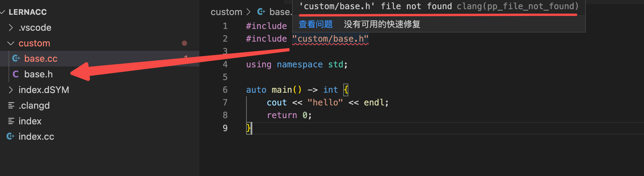Click the LERNACC workspace title
The image size is (644, 176).
click(28, 12)
